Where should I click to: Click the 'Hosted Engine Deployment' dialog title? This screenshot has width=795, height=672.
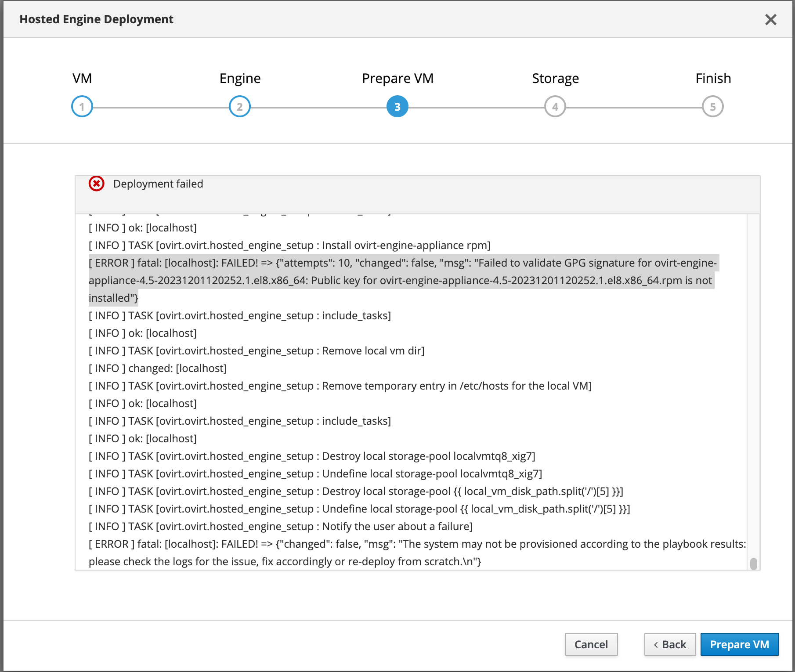[x=97, y=19]
